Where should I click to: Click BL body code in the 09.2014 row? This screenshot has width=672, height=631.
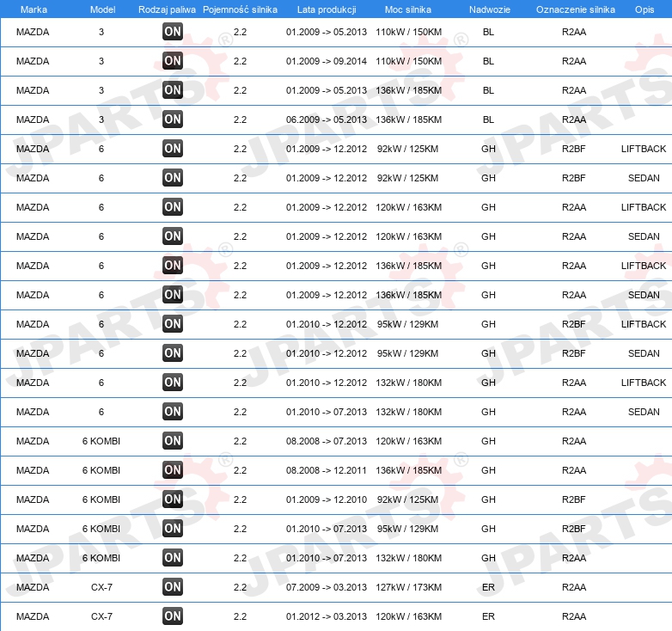[x=488, y=61]
